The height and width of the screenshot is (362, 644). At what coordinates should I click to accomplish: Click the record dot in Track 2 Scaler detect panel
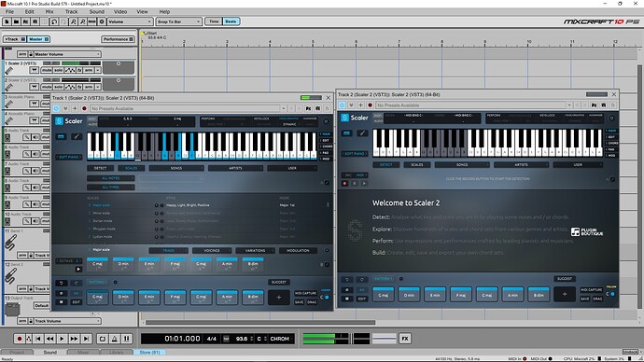(x=345, y=184)
